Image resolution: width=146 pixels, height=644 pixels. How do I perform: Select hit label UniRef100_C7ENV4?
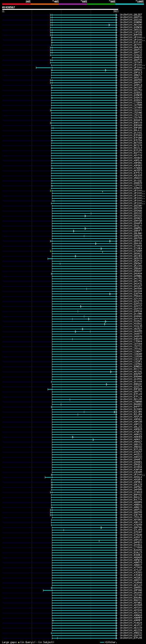131,341
